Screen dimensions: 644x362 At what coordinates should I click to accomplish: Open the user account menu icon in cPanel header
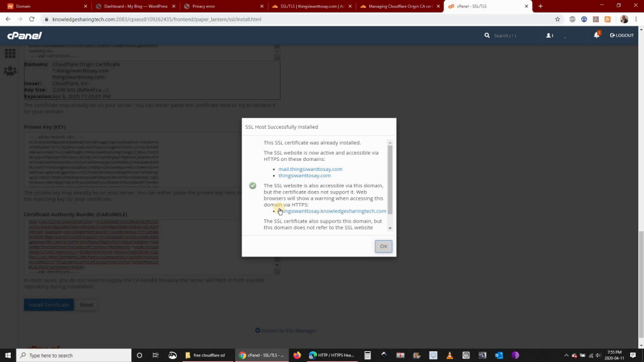[550, 35]
